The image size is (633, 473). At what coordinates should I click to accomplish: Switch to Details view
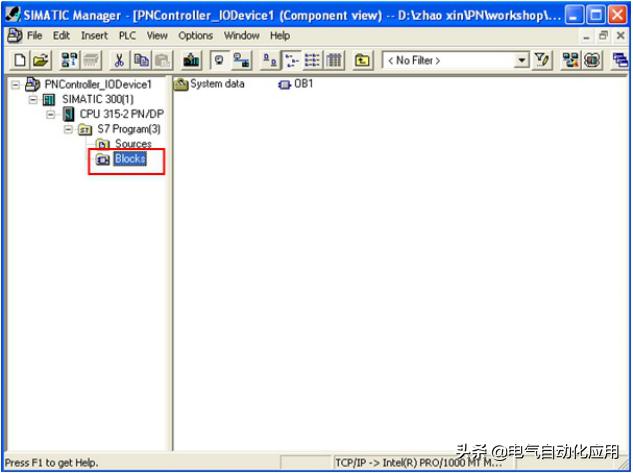click(x=334, y=61)
